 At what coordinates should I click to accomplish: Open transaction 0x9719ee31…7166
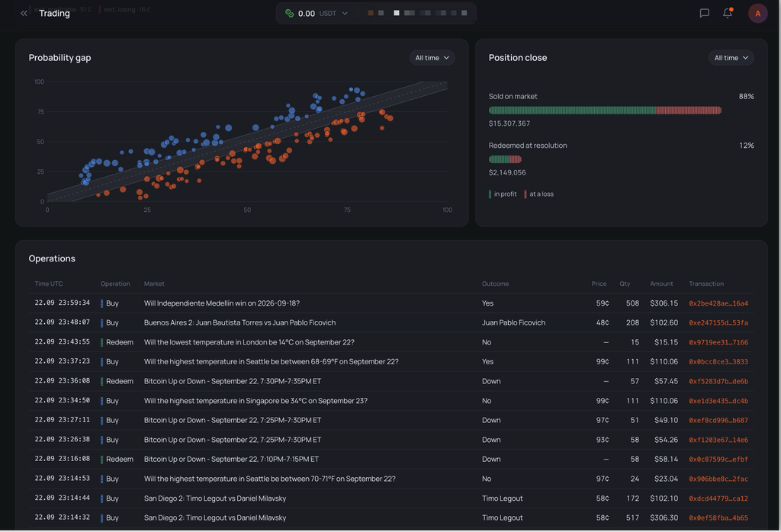[x=718, y=342]
